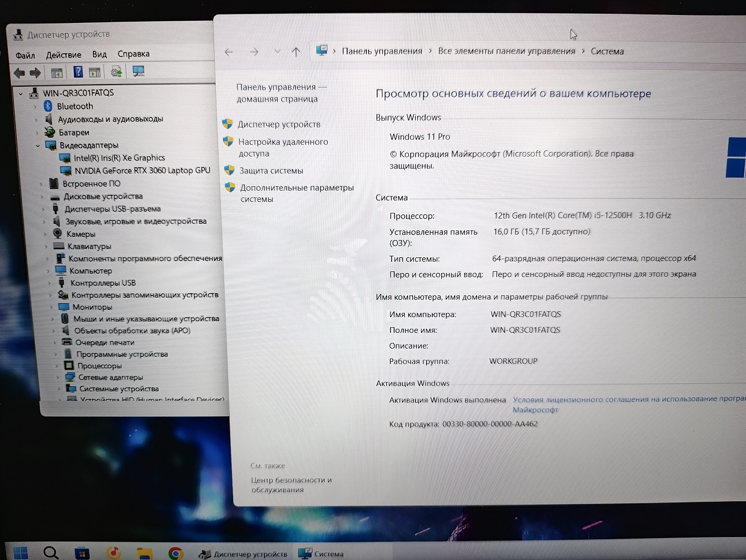Open the license agreement terms link
This screenshot has width=746, height=560.
pos(629,404)
